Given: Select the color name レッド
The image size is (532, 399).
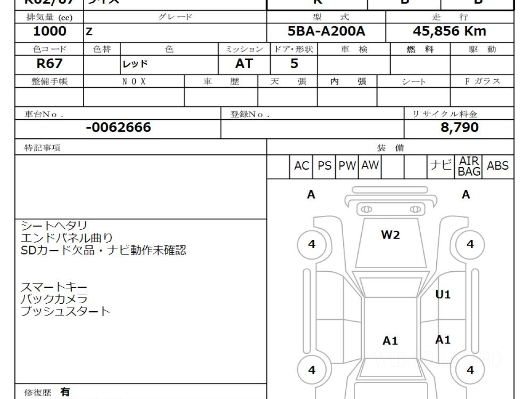Looking at the screenshot, I should [x=135, y=65].
